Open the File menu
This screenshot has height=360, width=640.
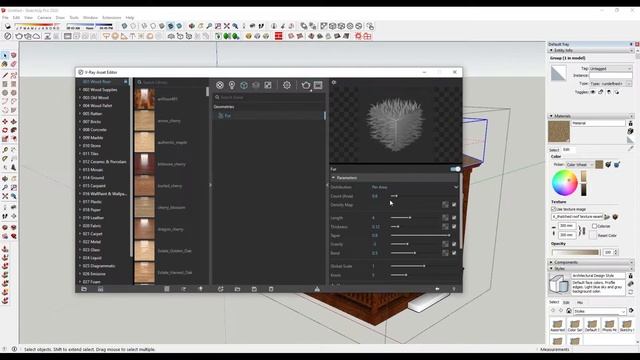5,18
